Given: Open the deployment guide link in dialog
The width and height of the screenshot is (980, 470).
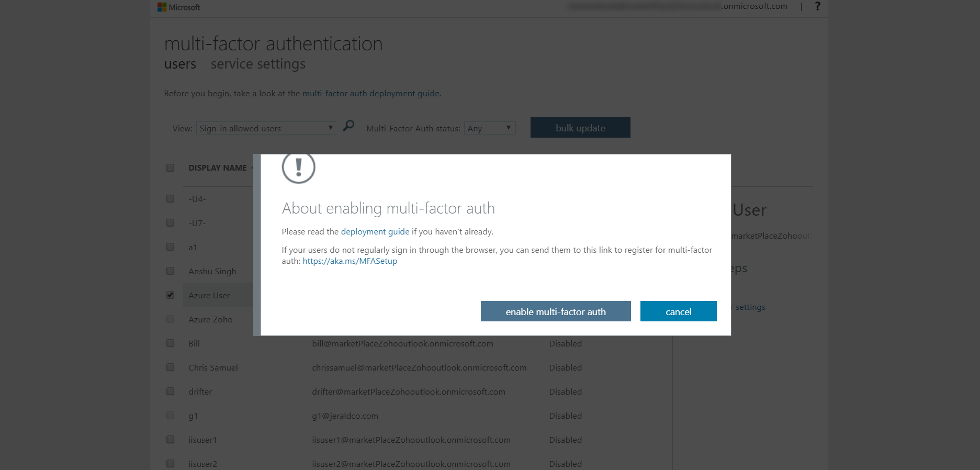Looking at the screenshot, I should pyautogui.click(x=375, y=232).
